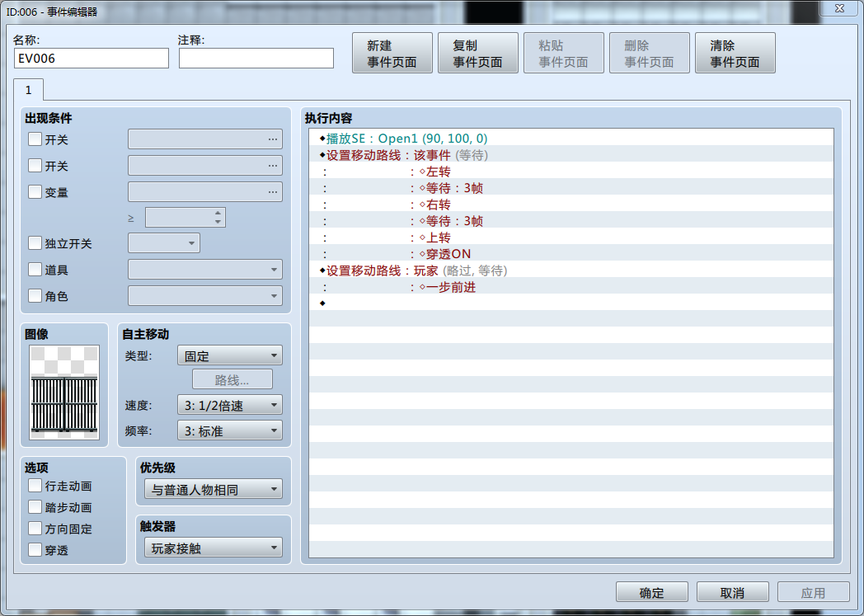This screenshot has height=616, width=864.
Task: Click the variable value spinner arrows
Action: pyautogui.click(x=218, y=217)
